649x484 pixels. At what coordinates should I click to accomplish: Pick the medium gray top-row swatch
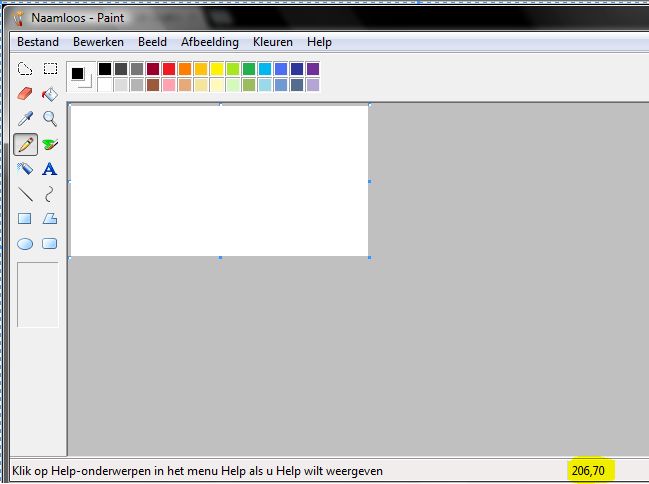(x=137, y=69)
